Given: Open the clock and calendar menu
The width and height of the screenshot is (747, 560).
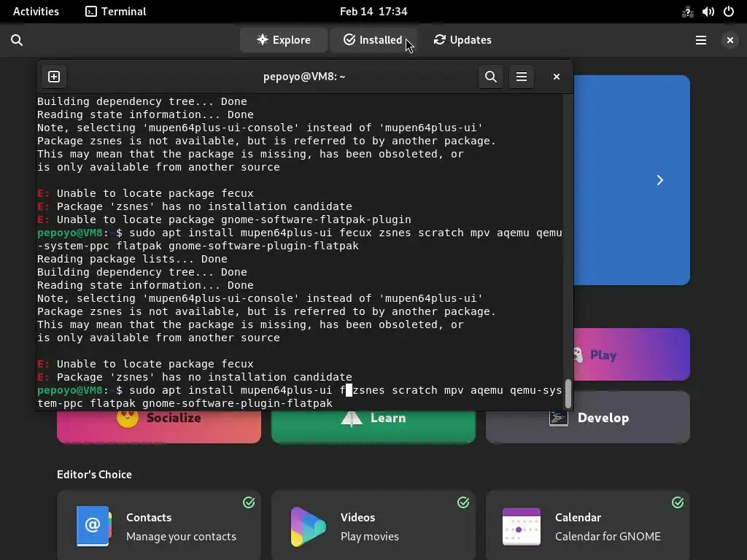Looking at the screenshot, I should tap(373, 12).
